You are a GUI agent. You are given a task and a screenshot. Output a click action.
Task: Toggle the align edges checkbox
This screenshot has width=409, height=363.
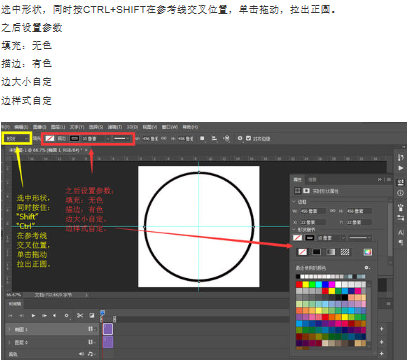click(248, 138)
